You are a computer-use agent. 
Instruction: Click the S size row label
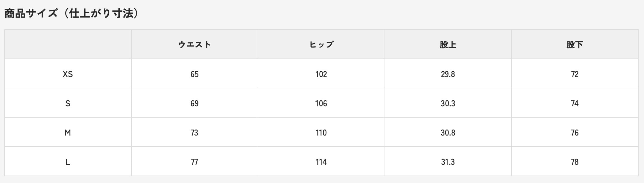tap(68, 103)
